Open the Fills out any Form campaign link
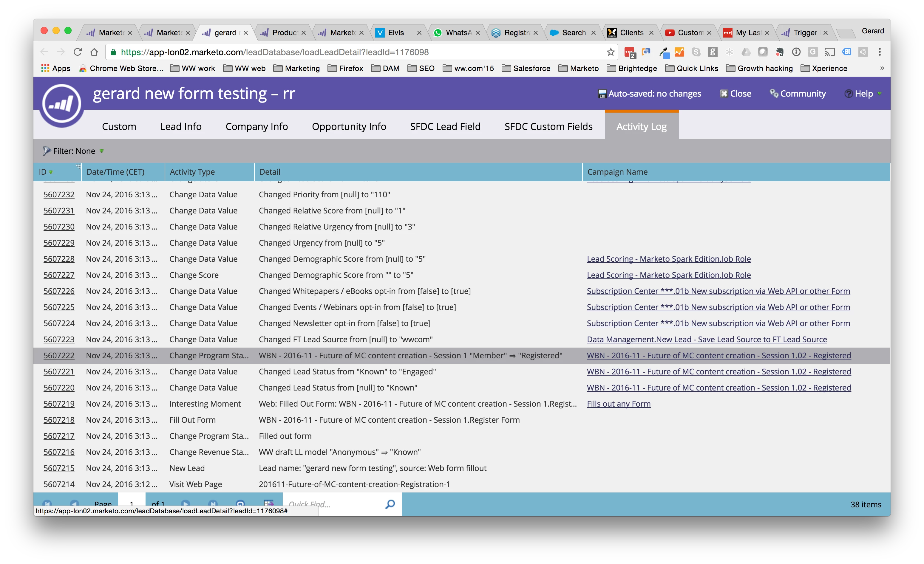The image size is (924, 564). [x=618, y=404]
